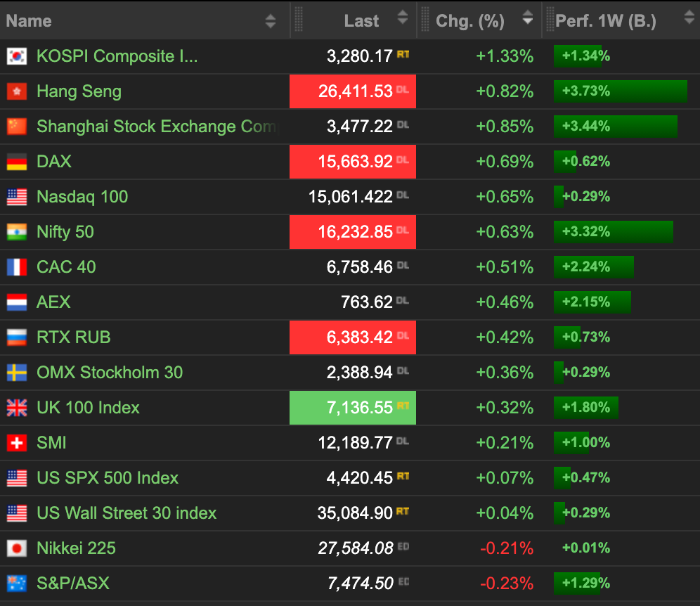The width and height of the screenshot is (700, 606).
Task: Click the US flag beside US Wall Street 30
Action: pyautogui.click(x=17, y=513)
